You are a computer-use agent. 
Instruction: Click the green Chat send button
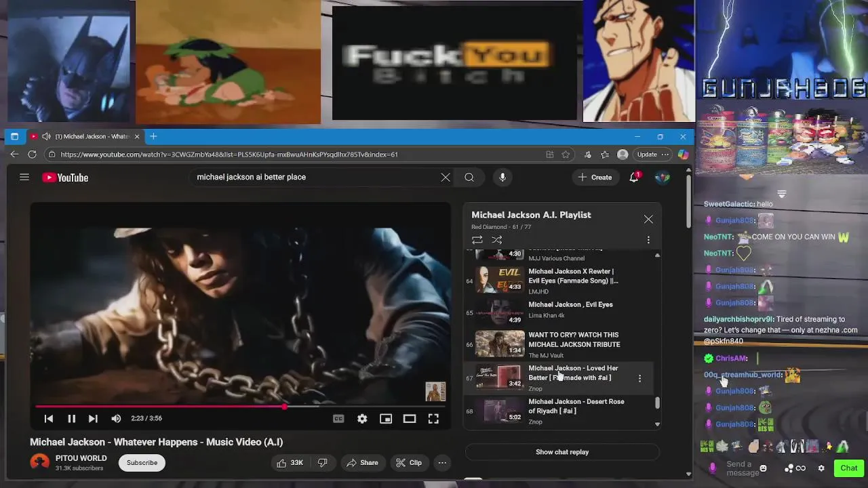point(849,468)
